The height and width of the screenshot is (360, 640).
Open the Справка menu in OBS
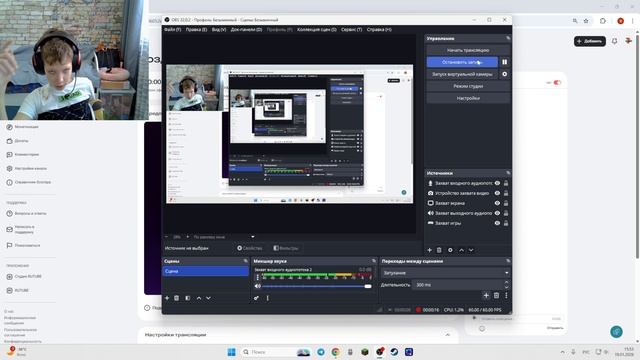tap(379, 29)
